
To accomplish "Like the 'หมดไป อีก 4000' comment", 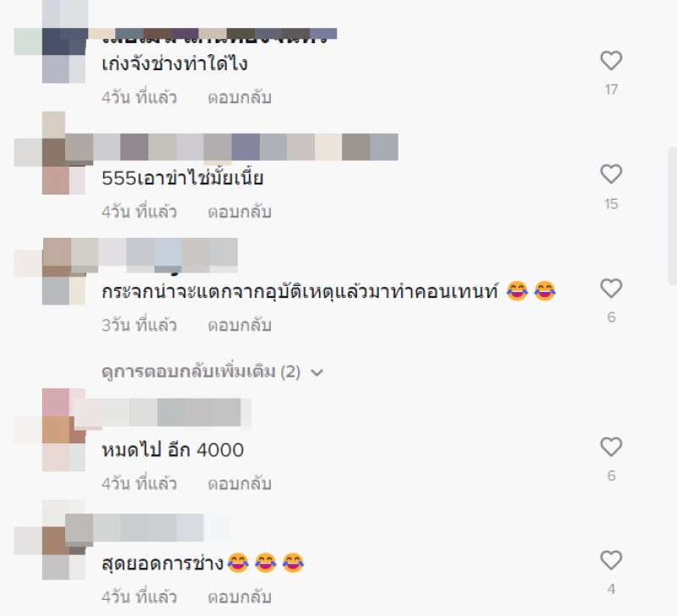I will click(x=611, y=447).
